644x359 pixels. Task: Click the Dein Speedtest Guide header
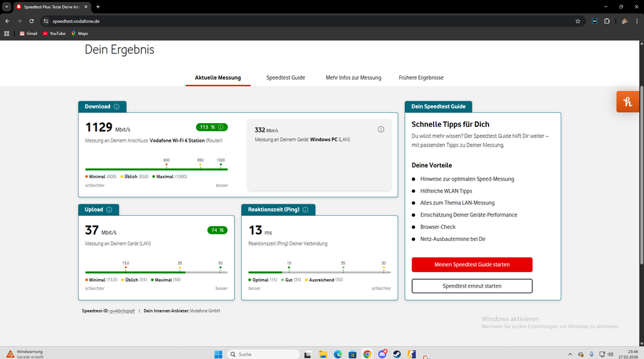click(438, 107)
